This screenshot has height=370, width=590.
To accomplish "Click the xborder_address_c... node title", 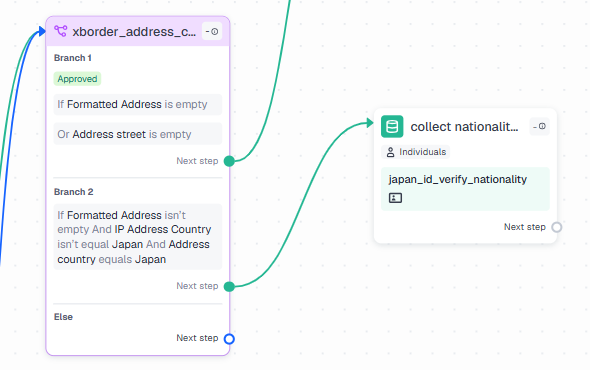I will tap(134, 32).
